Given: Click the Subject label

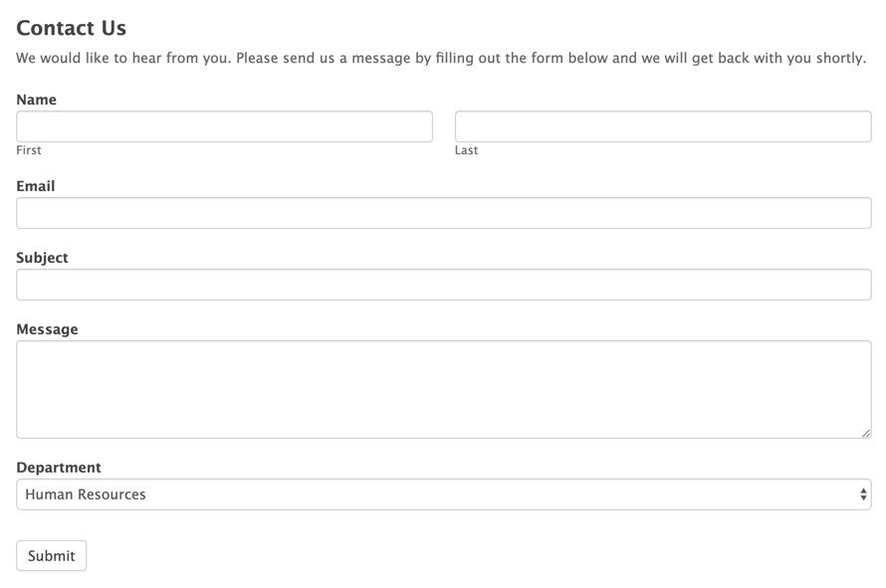Looking at the screenshot, I should pos(42,258).
